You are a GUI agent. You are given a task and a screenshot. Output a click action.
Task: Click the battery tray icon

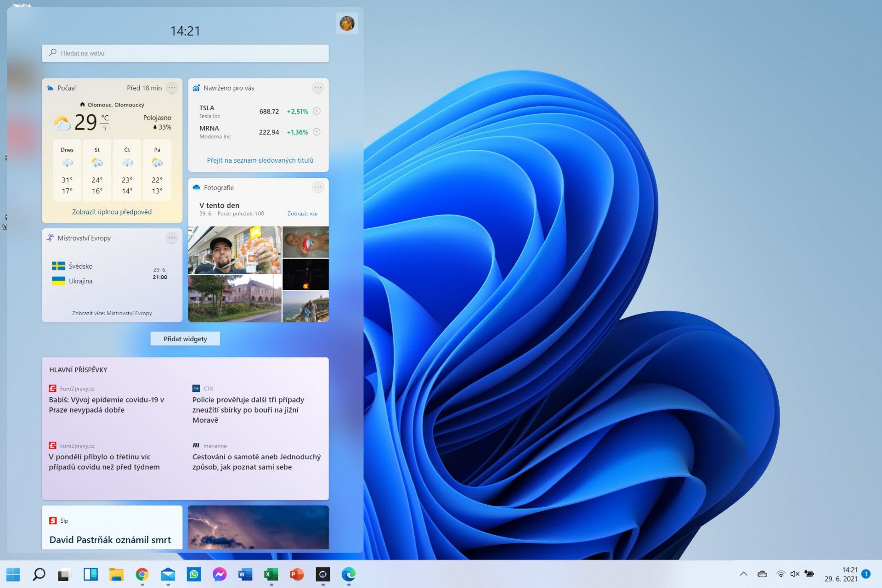pos(809,574)
